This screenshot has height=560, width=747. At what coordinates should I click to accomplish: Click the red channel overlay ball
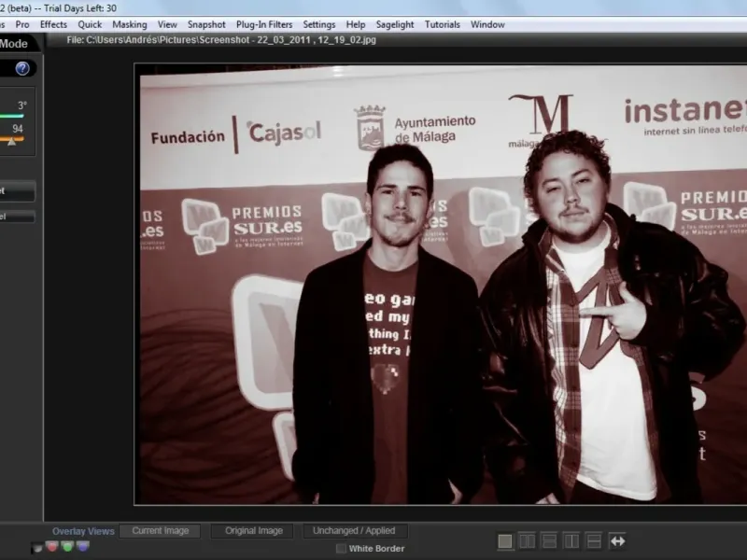tap(52, 546)
